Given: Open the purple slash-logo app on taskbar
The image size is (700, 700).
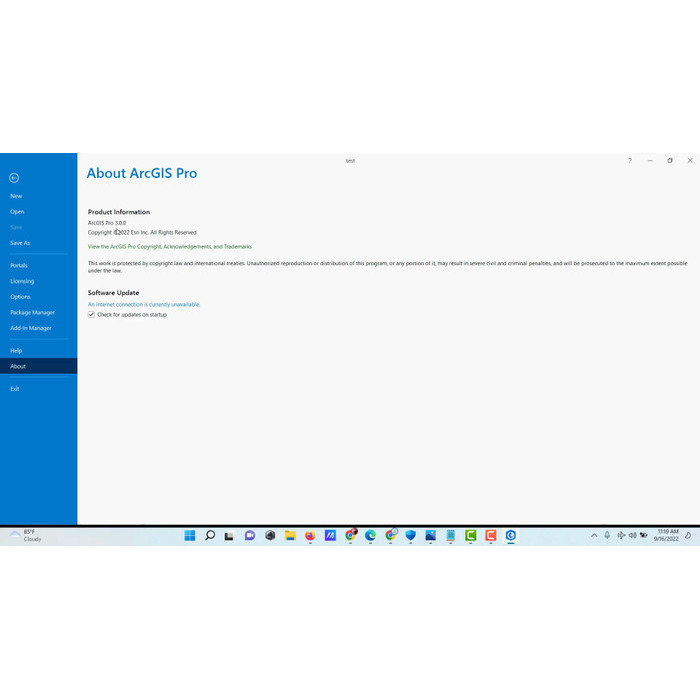Looking at the screenshot, I should 330,535.
